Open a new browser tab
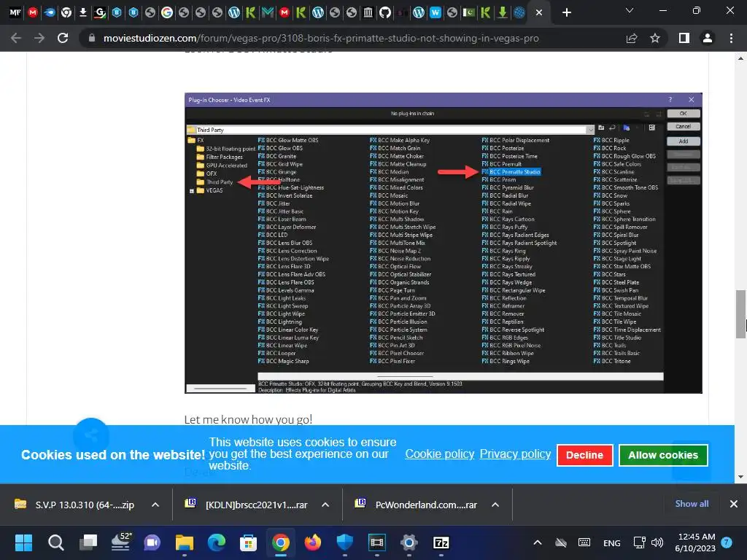This screenshot has width=747, height=560. point(566,12)
